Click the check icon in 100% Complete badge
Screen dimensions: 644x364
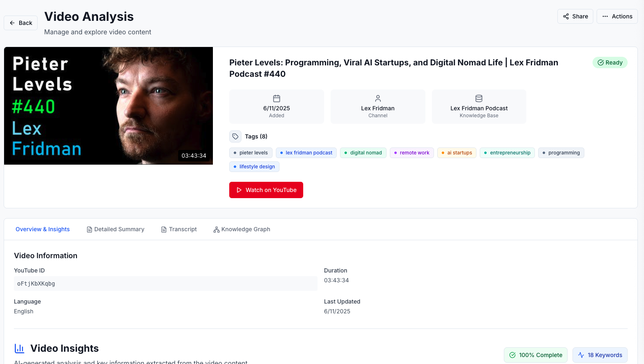click(512, 355)
